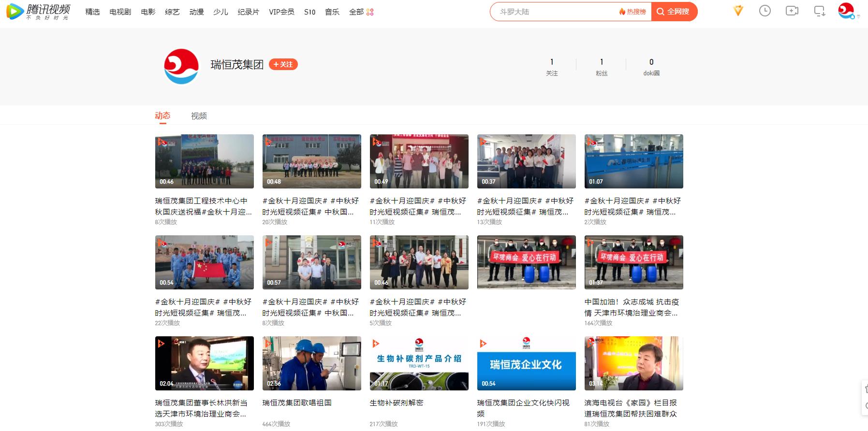868x431 pixels.
Task: Open title 中国加油！众志成城 抗击疫情
Action: coord(632,307)
